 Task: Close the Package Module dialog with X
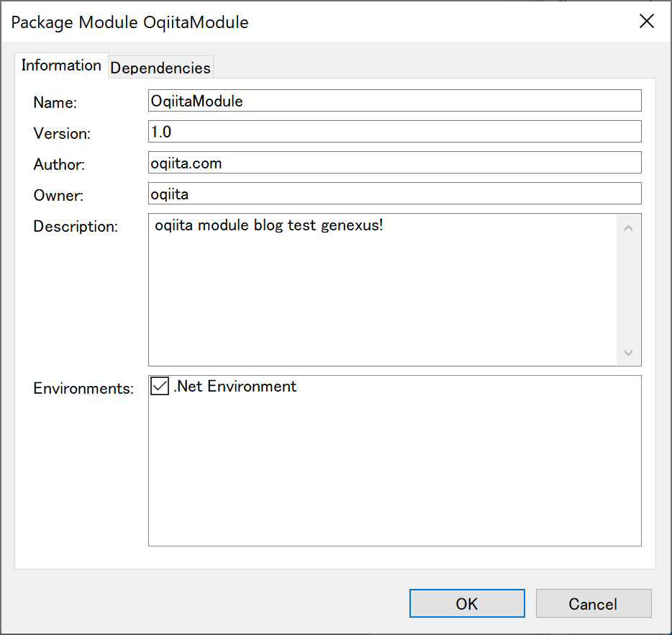[x=646, y=21]
